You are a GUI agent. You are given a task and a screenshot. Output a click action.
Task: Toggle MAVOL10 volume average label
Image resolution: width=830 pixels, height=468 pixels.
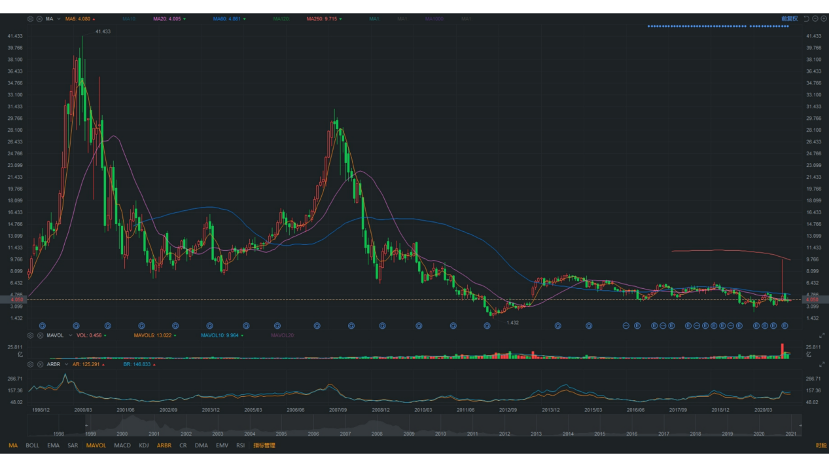coord(222,335)
